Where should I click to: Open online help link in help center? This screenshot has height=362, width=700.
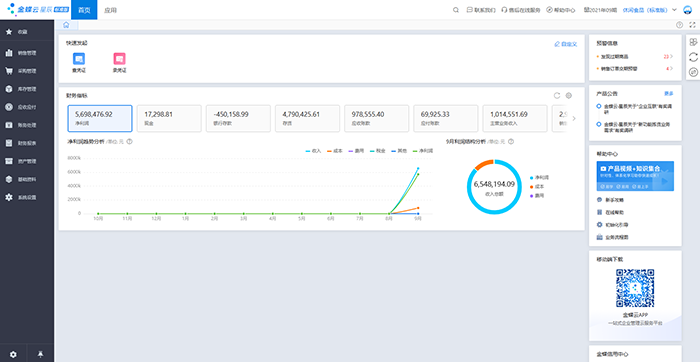(611, 212)
